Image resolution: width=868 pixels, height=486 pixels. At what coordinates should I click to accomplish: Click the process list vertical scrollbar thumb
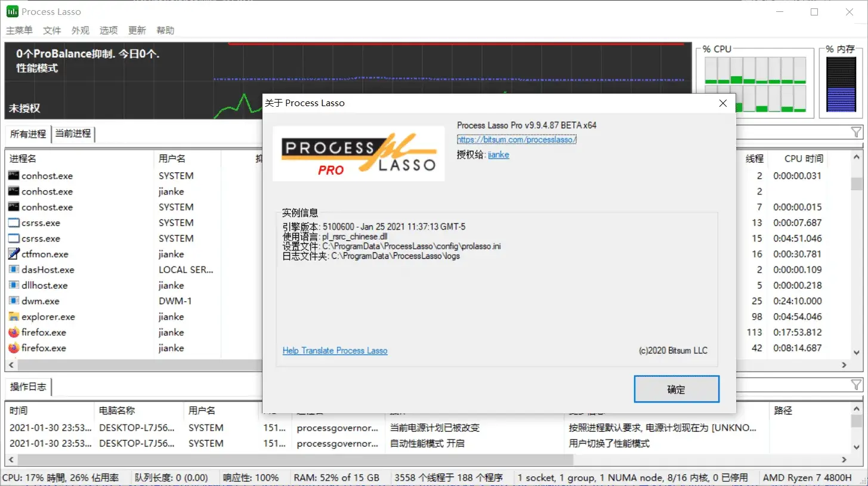pos(857,184)
